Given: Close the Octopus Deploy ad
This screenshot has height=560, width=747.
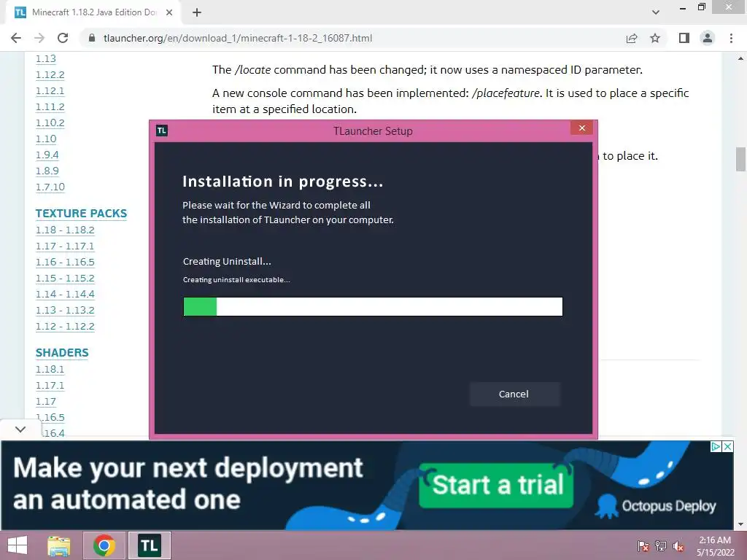Looking at the screenshot, I should pyautogui.click(x=728, y=447).
